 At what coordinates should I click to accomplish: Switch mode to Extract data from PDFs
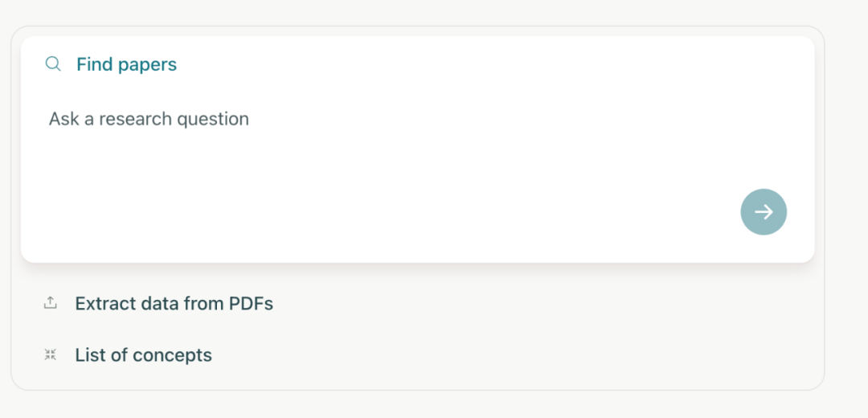(158, 303)
